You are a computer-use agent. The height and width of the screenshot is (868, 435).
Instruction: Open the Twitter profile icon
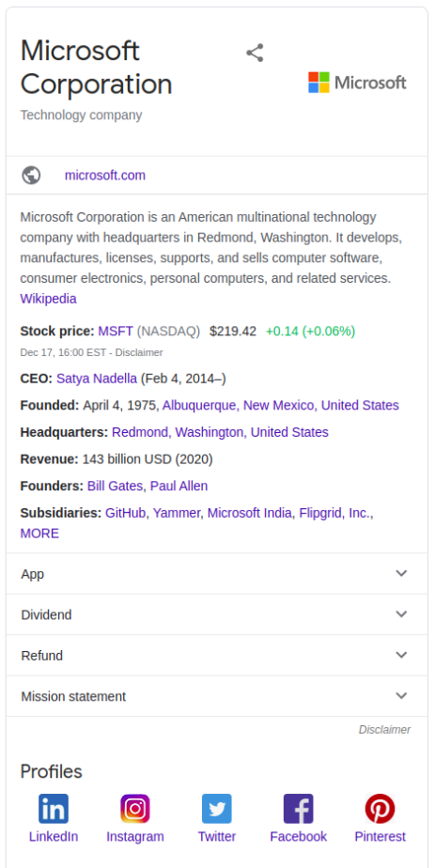[217, 808]
